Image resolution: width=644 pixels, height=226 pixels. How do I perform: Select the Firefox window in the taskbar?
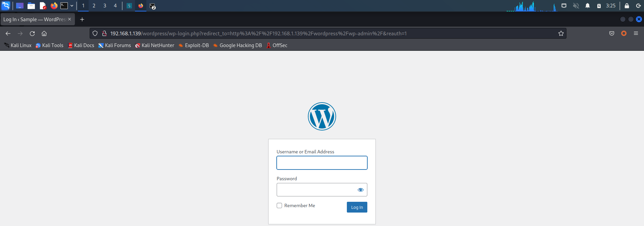[141, 6]
